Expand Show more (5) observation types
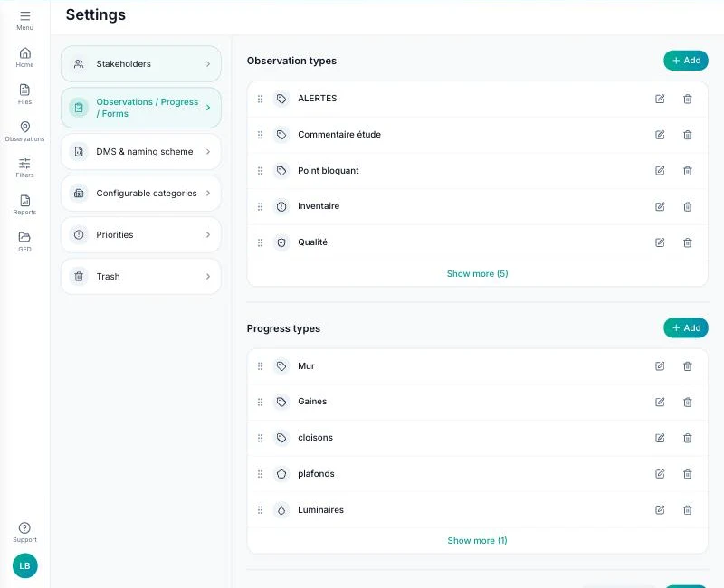Image resolution: width=724 pixels, height=588 pixels. point(478,274)
